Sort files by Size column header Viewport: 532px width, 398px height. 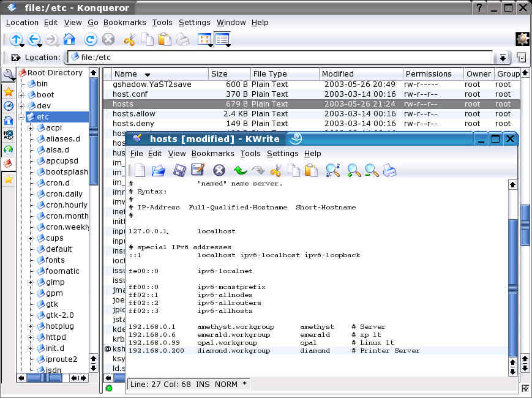pyautogui.click(x=230, y=74)
